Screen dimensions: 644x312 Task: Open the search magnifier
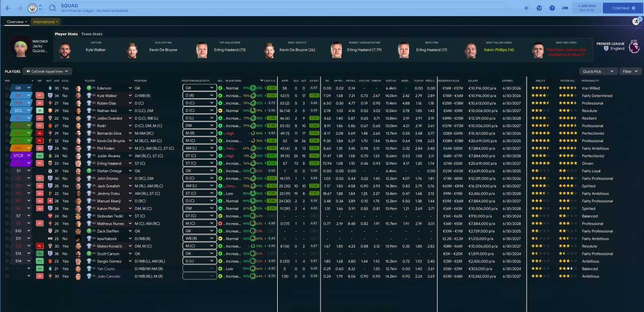pos(53,8)
